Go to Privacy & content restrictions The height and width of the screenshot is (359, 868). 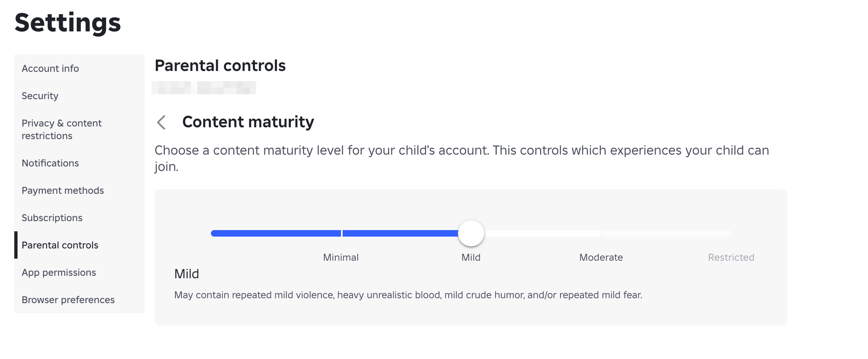click(62, 129)
